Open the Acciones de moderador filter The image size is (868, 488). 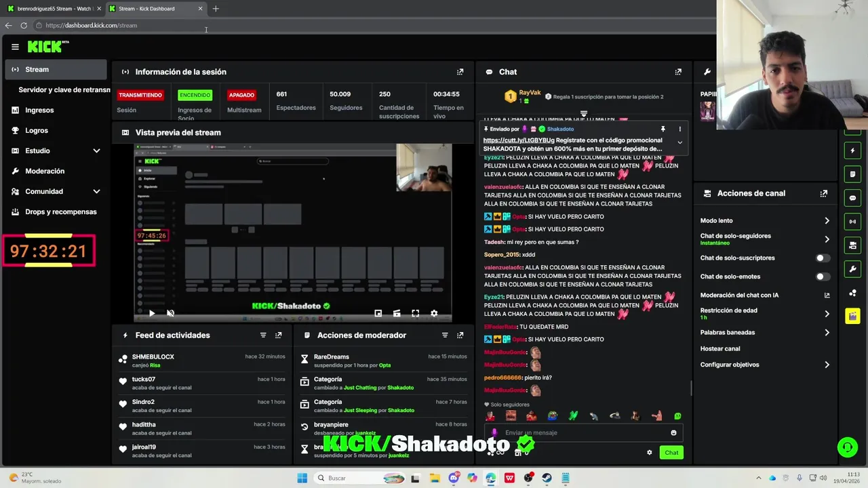coord(445,335)
